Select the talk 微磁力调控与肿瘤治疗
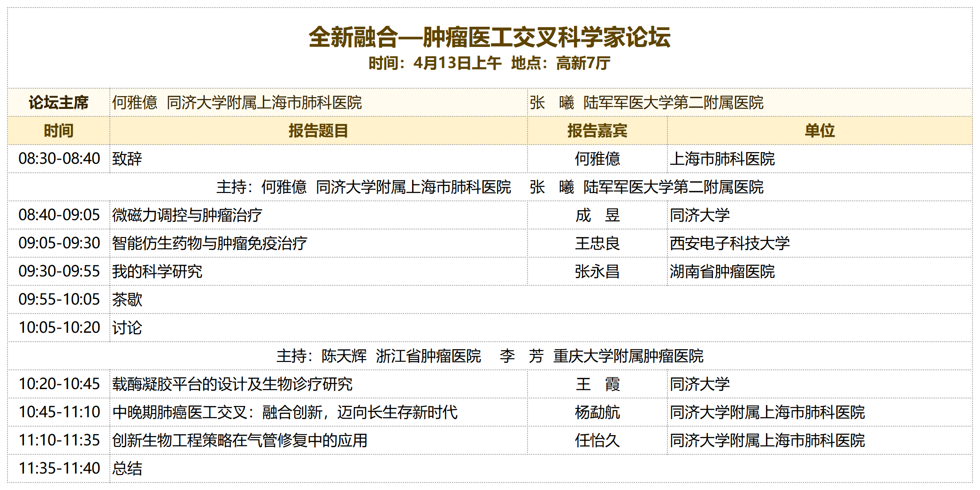The image size is (980, 490). (187, 215)
